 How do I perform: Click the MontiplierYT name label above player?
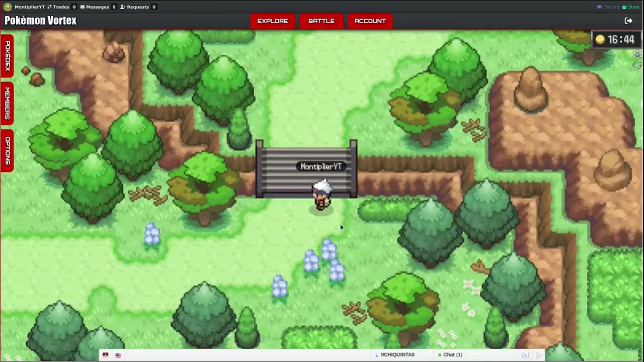click(321, 166)
